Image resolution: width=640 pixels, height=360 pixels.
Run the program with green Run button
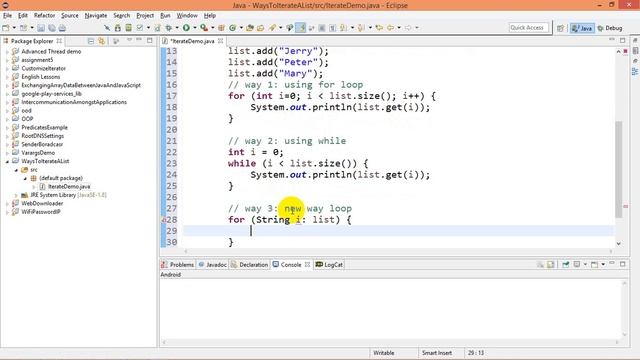coord(186,28)
